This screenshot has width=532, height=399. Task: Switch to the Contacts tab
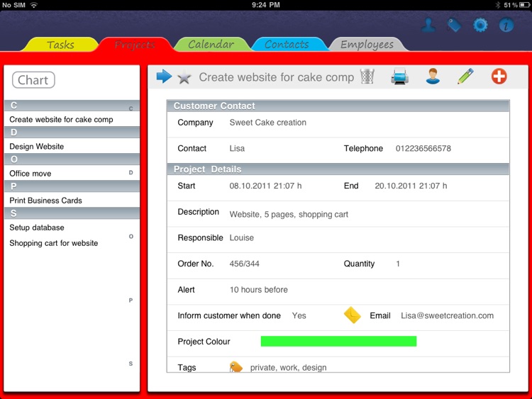pos(287,45)
